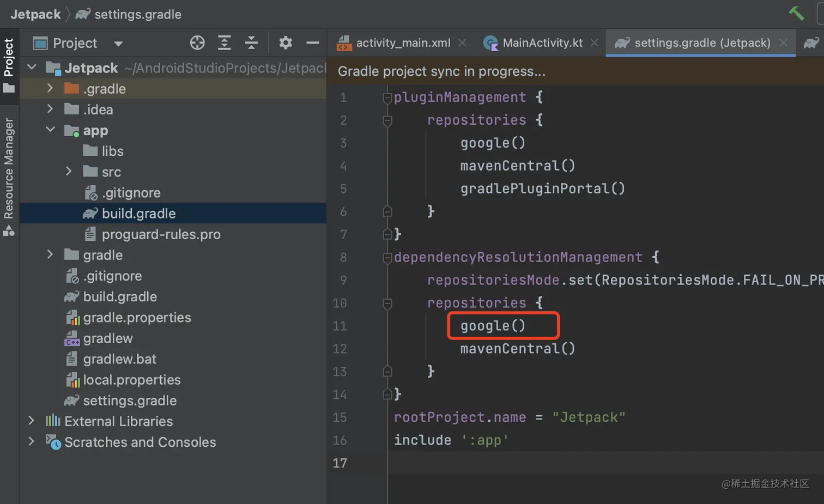Hide the Project panel with minus icon
Viewport: 824px width, 504px height.
pos(313,42)
